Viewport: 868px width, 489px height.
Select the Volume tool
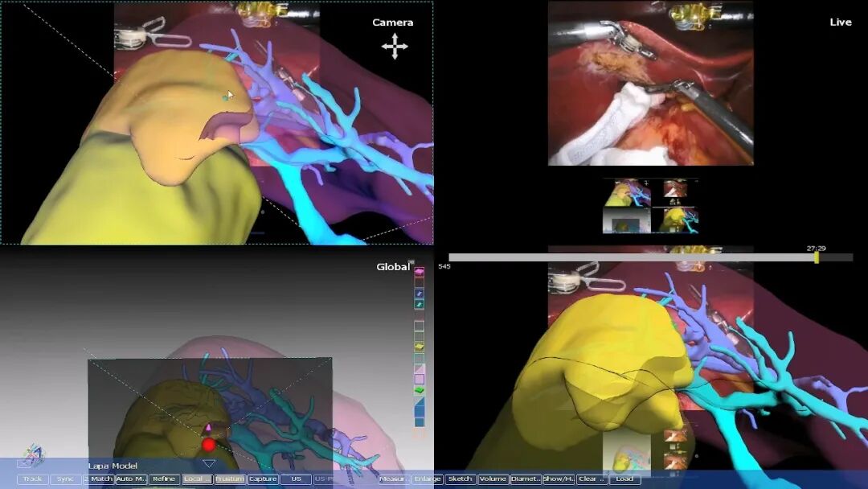[x=493, y=479]
